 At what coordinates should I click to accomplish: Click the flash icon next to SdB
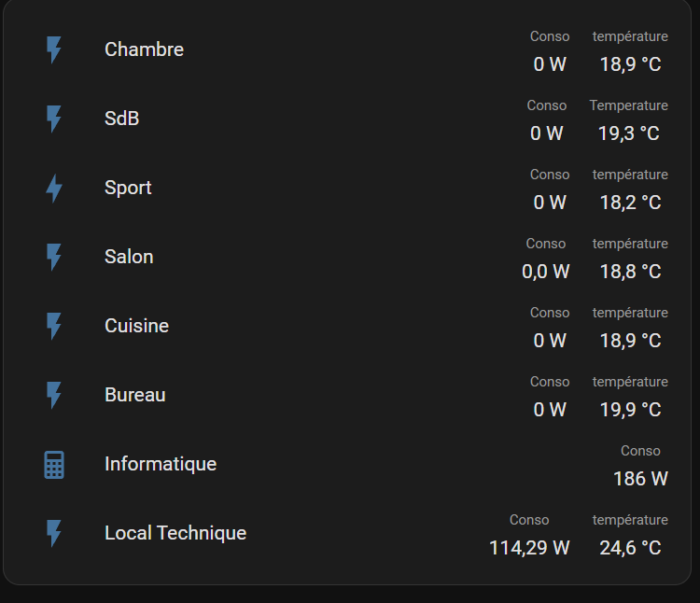[54, 119]
